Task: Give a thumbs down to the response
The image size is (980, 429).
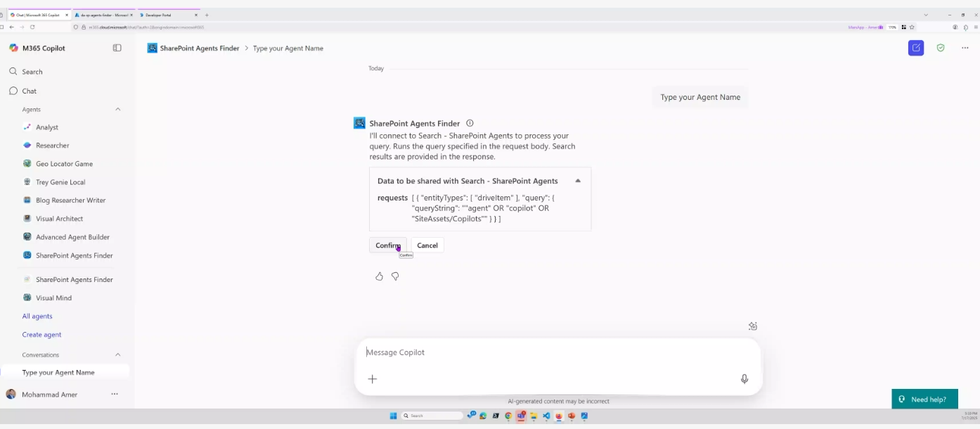Action: pyautogui.click(x=395, y=276)
